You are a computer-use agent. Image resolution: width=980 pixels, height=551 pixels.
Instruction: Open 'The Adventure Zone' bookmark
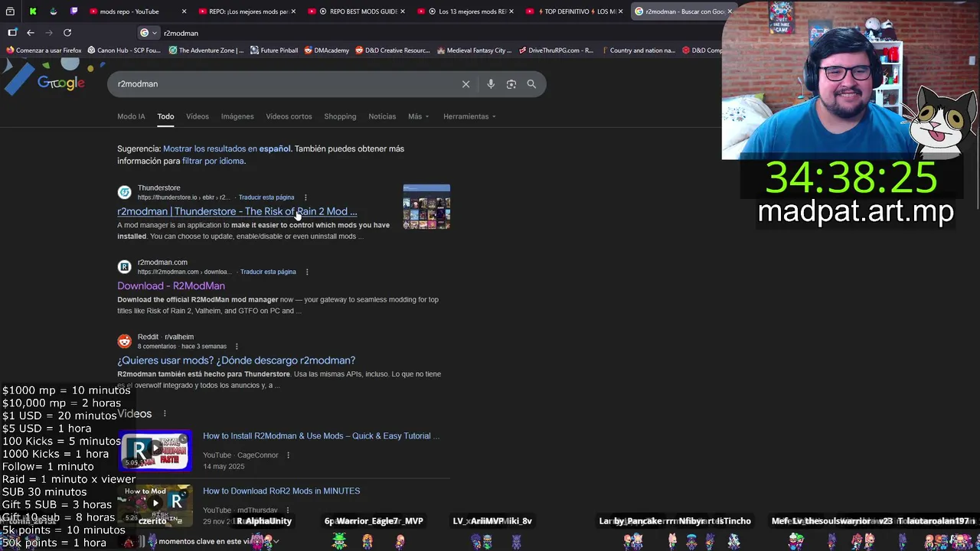click(205, 51)
